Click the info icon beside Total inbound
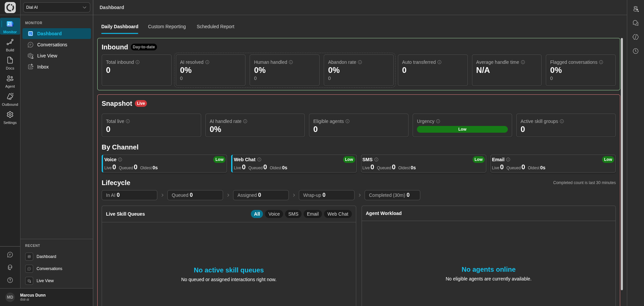Image resolution: width=644 pixels, height=306 pixels. [138, 62]
